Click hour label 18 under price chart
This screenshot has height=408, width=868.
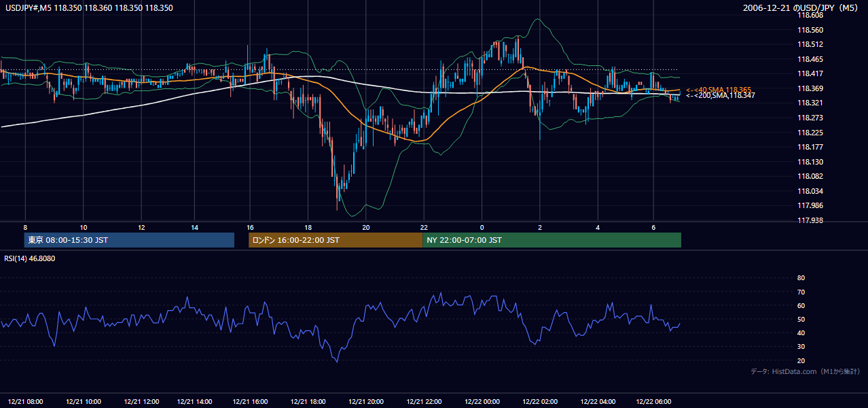[308, 227]
